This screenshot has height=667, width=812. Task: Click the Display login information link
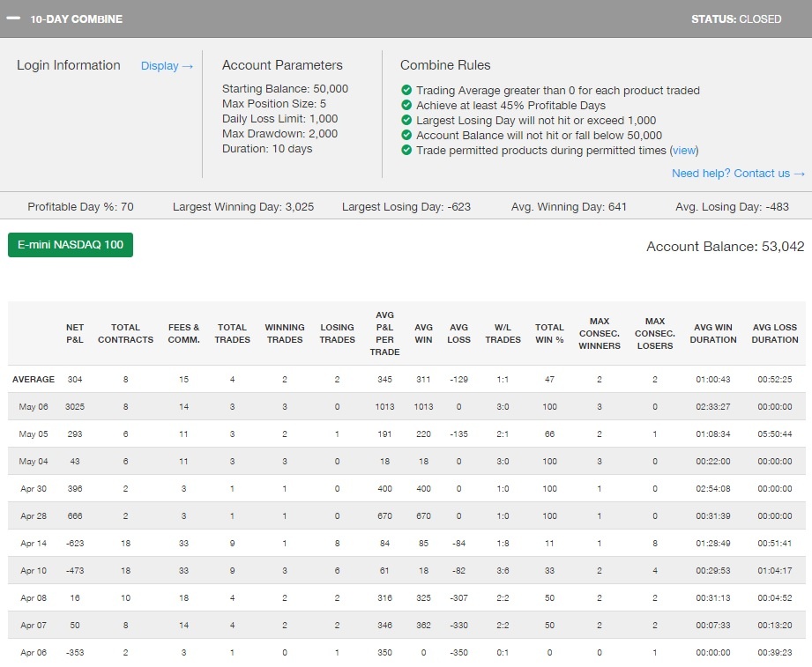point(167,66)
